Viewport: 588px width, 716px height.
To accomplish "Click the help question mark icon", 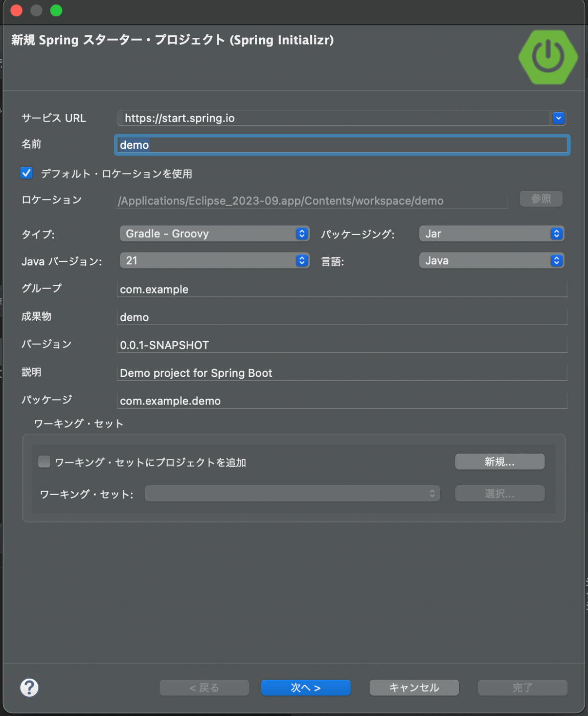I will click(x=29, y=687).
